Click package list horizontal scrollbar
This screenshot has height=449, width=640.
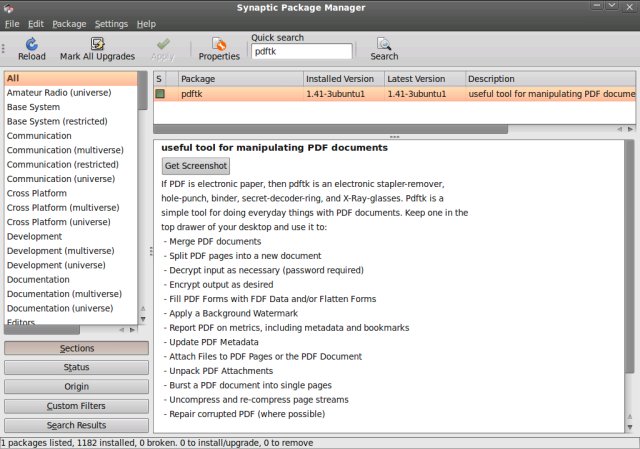(331, 129)
